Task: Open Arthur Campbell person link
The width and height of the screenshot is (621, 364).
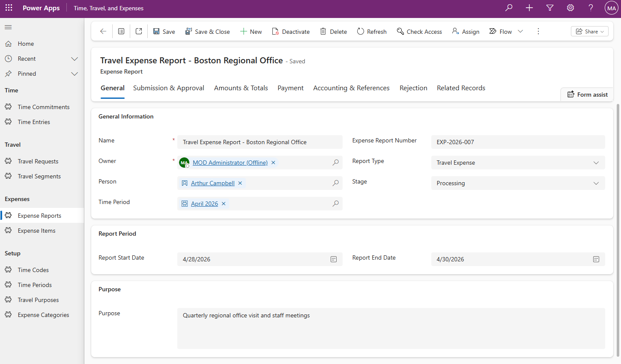Action: click(x=213, y=183)
